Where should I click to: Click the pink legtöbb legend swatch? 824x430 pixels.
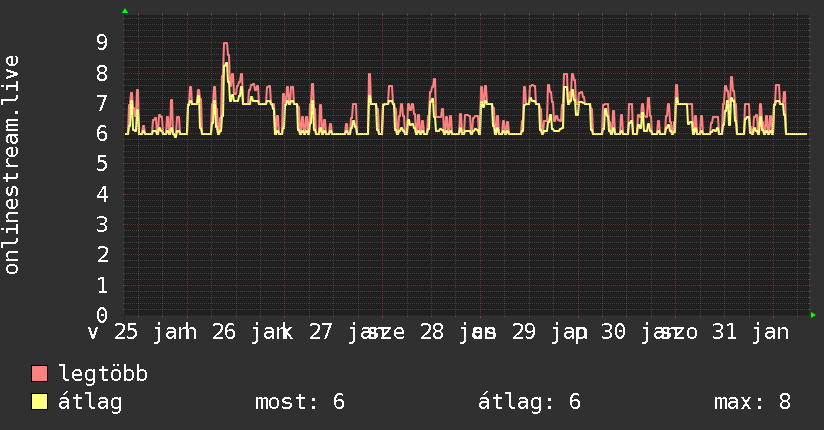[39, 374]
